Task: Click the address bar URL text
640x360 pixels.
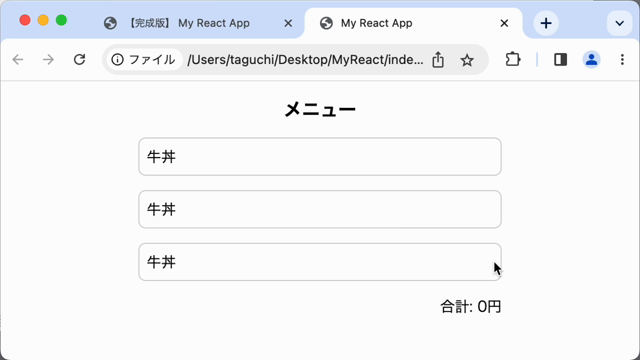Action: tap(305, 60)
